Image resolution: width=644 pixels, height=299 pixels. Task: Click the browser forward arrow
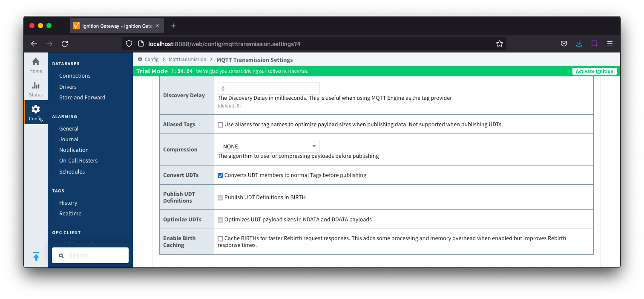click(x=49, y=44)
